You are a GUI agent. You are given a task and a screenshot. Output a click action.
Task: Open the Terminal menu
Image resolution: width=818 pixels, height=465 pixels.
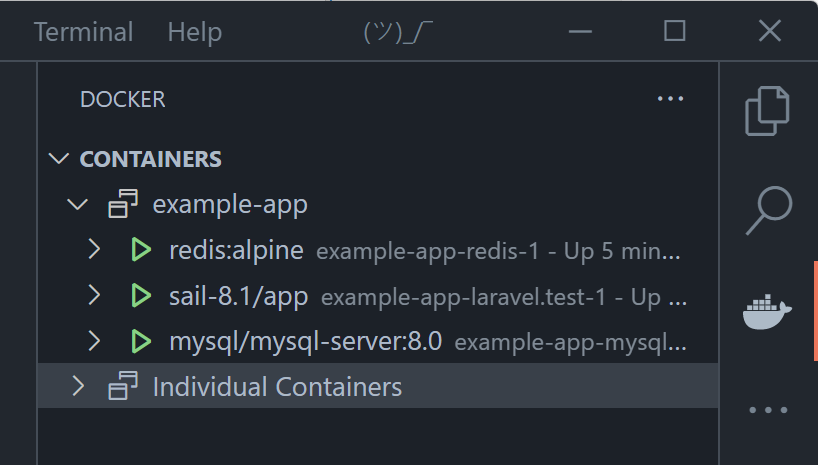pyautogui.click(x=83, y=32)
